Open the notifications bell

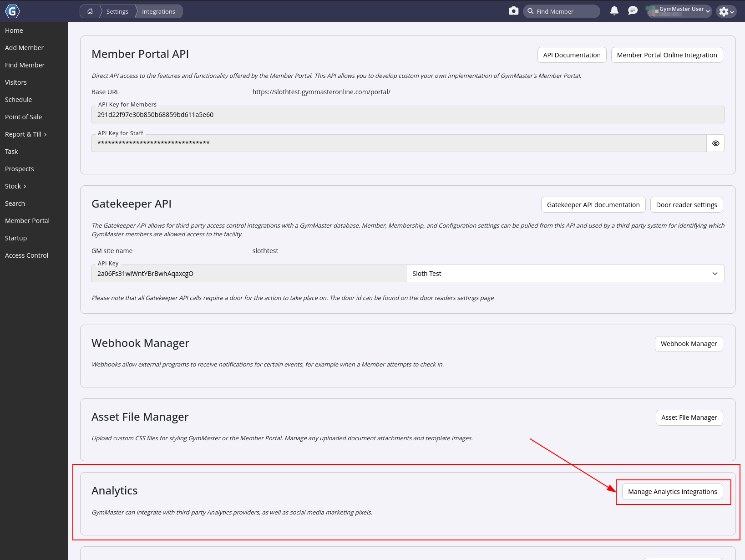614,11
